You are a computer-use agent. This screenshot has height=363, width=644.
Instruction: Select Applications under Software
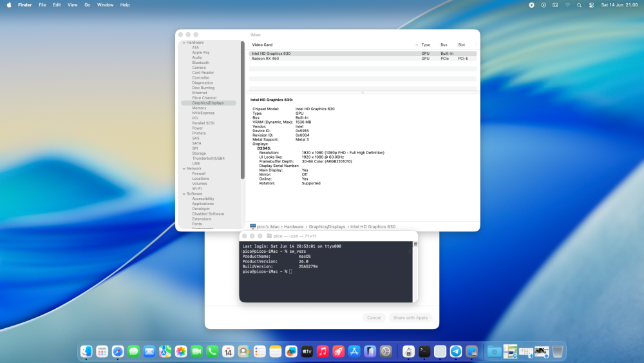pos(203,204)
